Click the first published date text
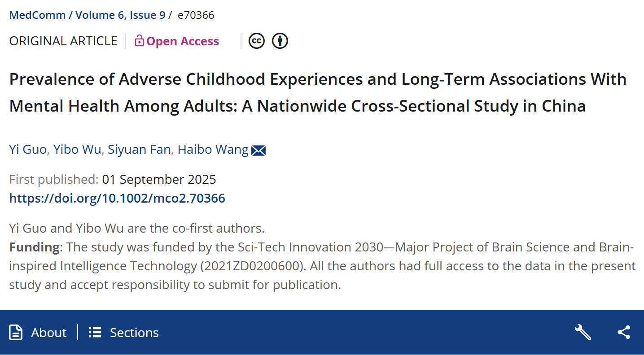 159,179
